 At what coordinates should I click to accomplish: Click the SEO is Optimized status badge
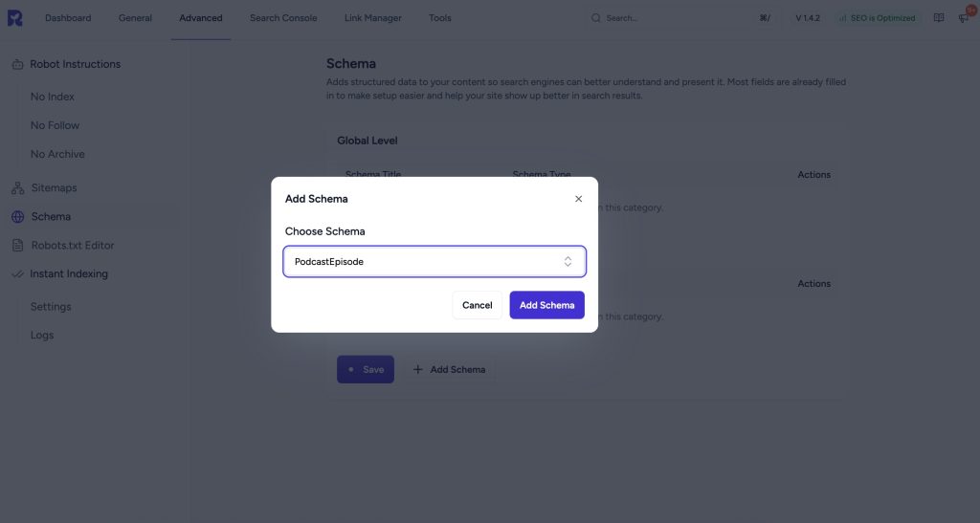877,18
